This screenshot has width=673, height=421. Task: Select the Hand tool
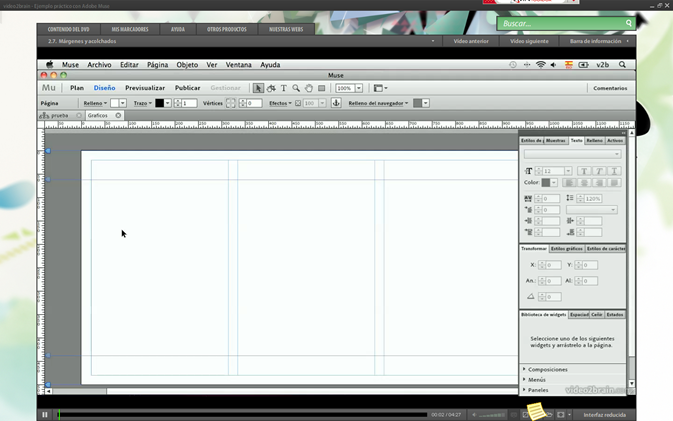[309, 88]
